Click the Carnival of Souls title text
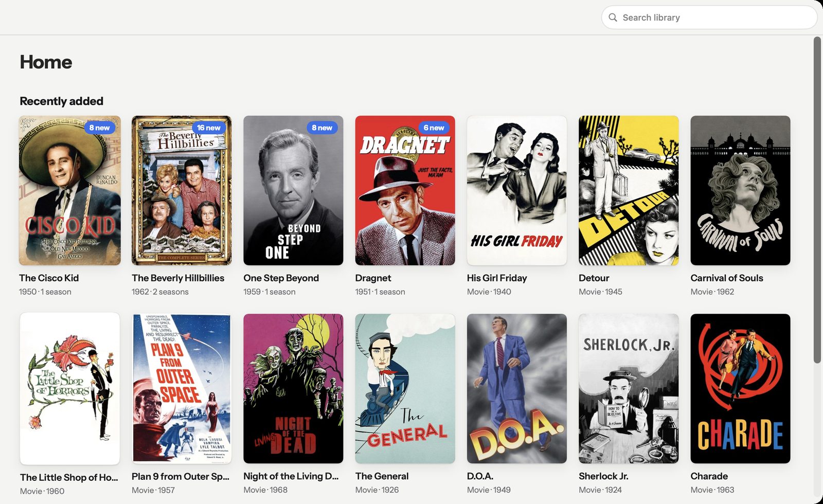The image size is (823, 504). (x=727, y=278)
